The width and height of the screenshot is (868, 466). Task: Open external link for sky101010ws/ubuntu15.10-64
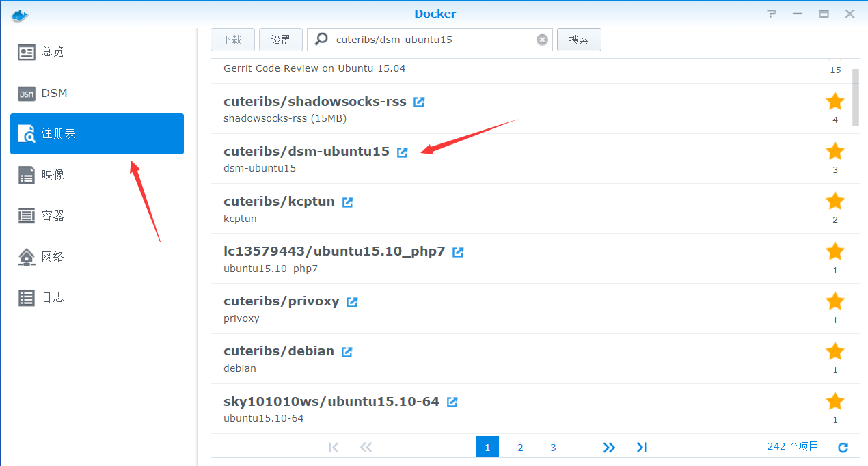coord(452,402)
